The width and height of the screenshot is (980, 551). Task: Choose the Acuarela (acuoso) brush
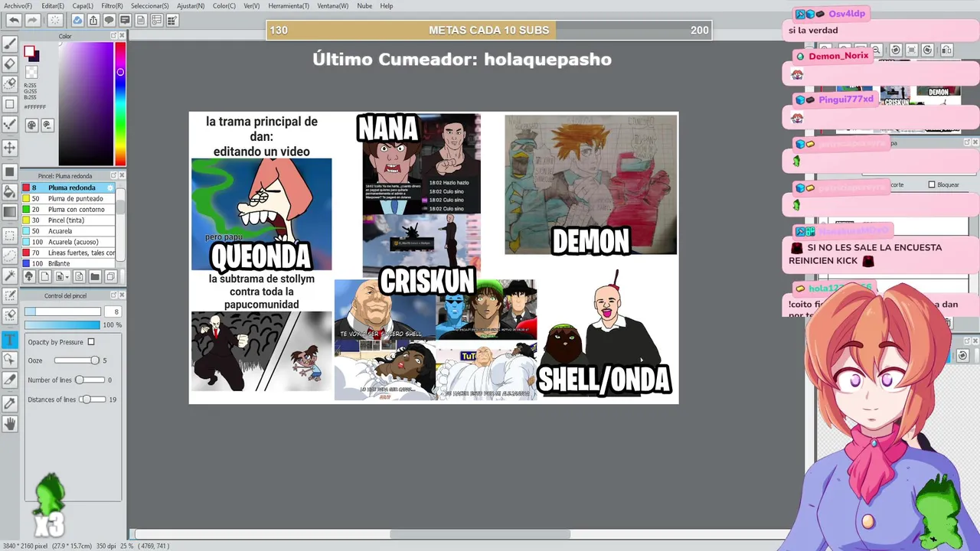[68, 242]
